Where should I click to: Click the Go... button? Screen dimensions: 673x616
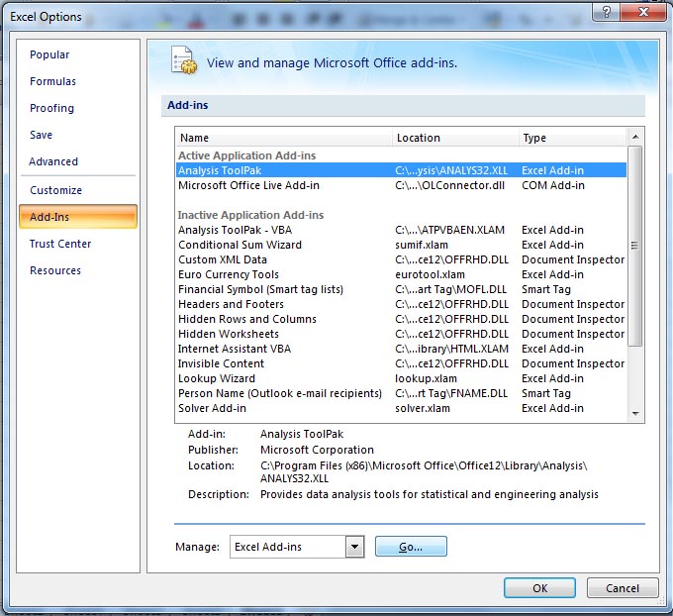(x=411, y=547)
